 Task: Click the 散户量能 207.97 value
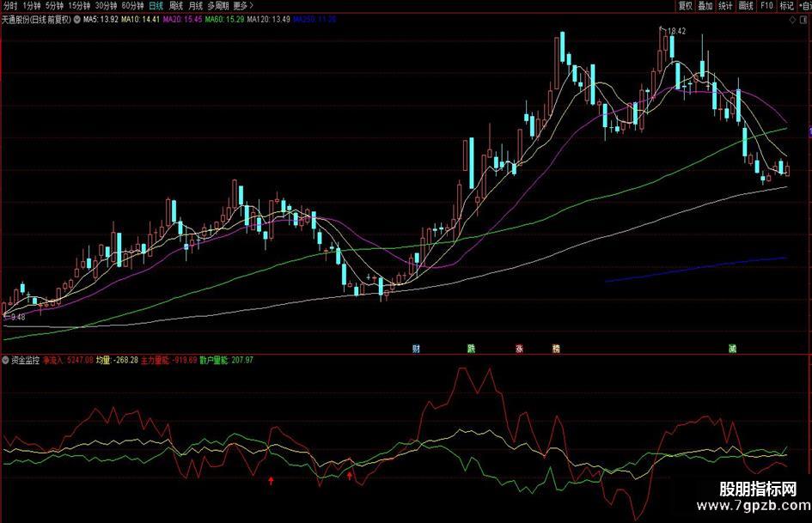coord(226,360)
